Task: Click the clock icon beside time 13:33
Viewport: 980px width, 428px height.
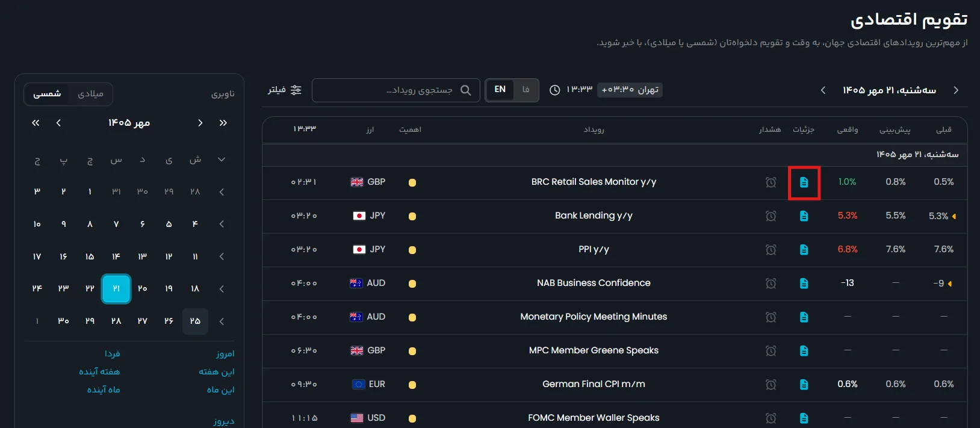Action: coord(555,90)
